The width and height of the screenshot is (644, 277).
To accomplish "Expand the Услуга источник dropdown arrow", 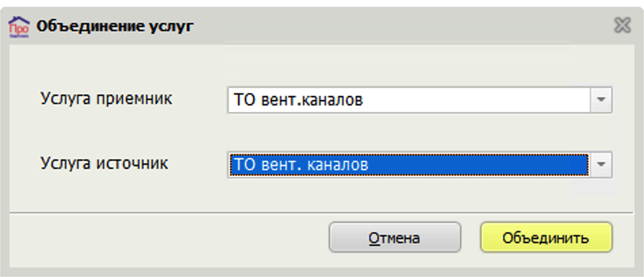I will 601,165.
